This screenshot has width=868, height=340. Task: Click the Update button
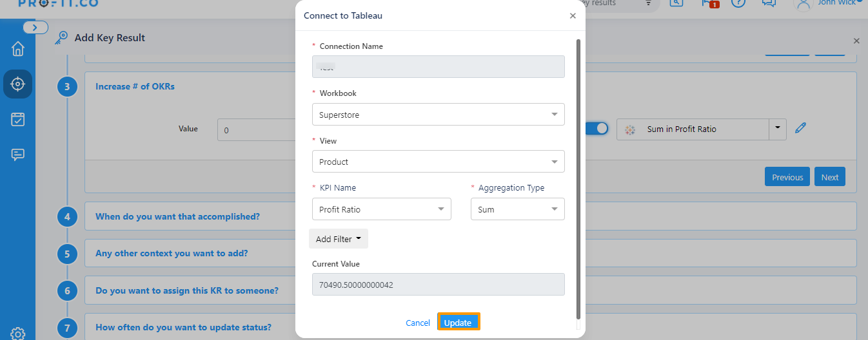click(458, 323)
